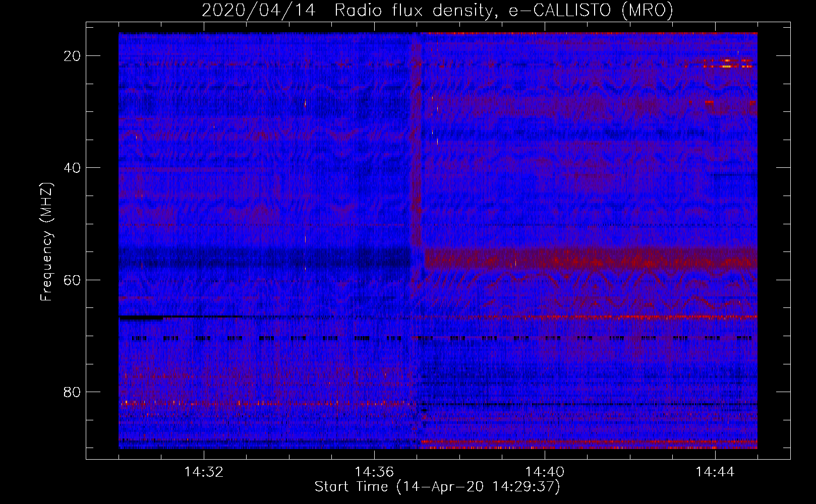Click the 'Start Time (14-Apr-20 14:29:37)' axis label
816x504 pixels.
click(x=437, y=487)
